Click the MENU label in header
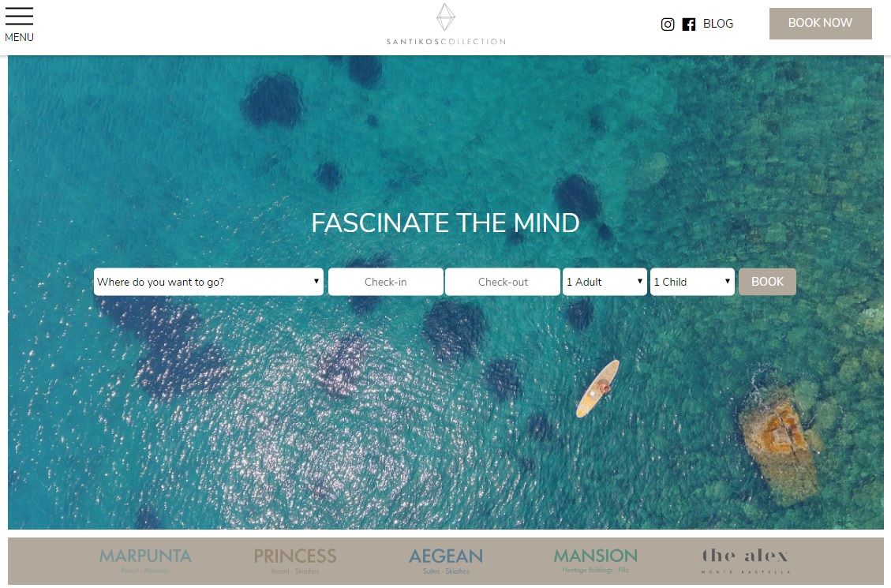891x588 pixels. point(19,38)
